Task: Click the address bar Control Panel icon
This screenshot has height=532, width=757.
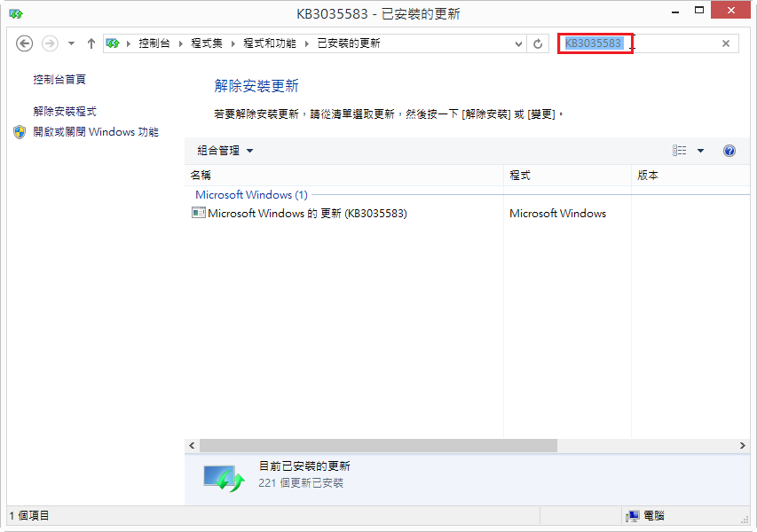Action: (113, 43)
